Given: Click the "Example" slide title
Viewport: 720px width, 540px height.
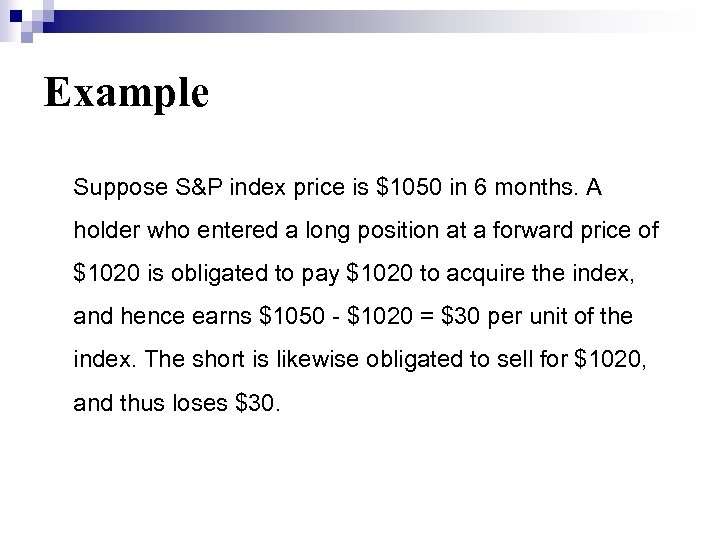Looking at the screenshot, I should pos(127,93).
